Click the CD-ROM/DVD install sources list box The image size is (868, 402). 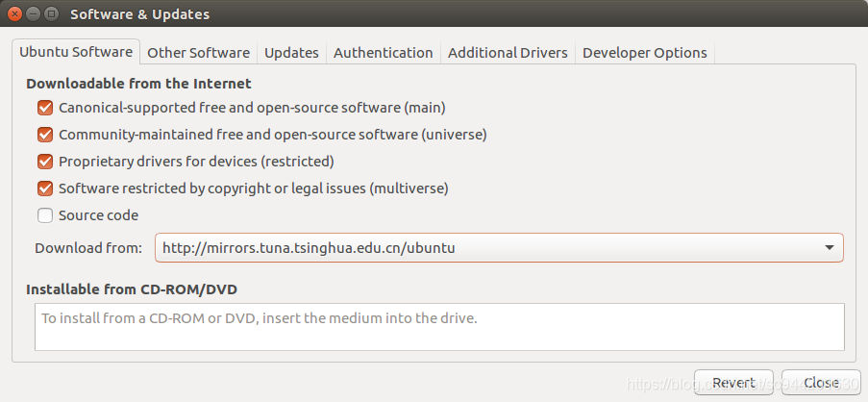click(439, 327)
